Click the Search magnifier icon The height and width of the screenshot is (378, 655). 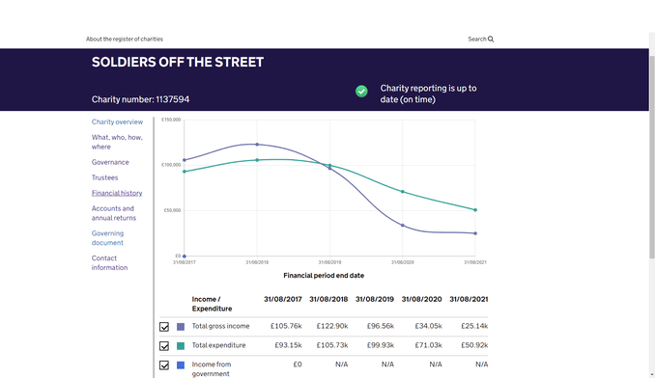491,39
